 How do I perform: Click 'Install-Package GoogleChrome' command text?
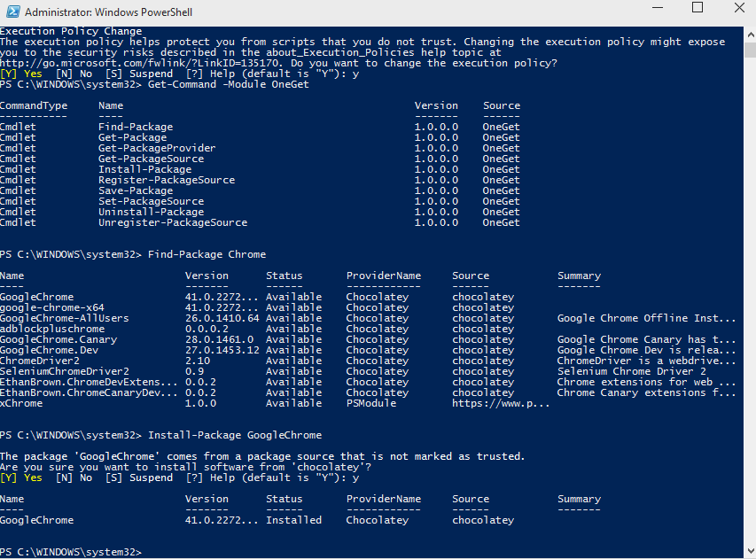235,435
